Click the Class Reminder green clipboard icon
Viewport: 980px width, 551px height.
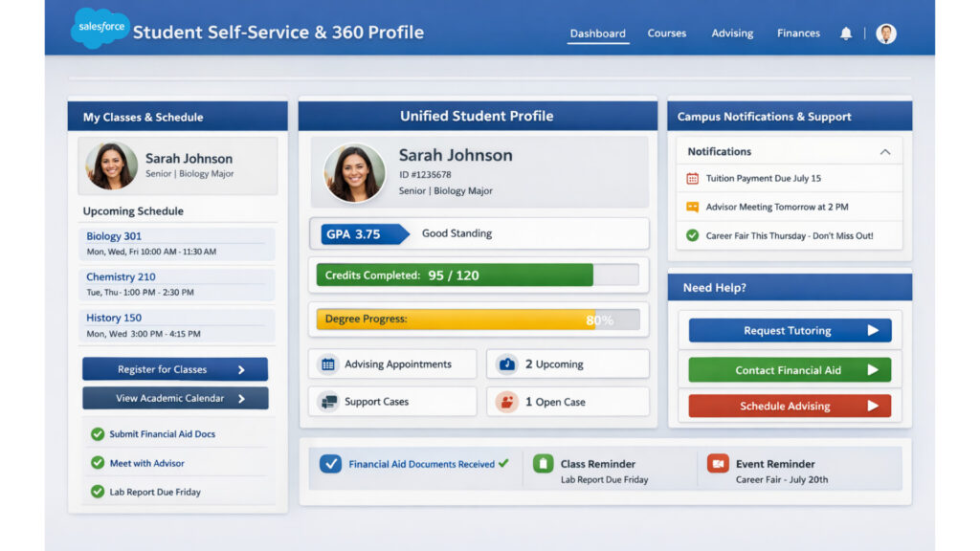543,464
